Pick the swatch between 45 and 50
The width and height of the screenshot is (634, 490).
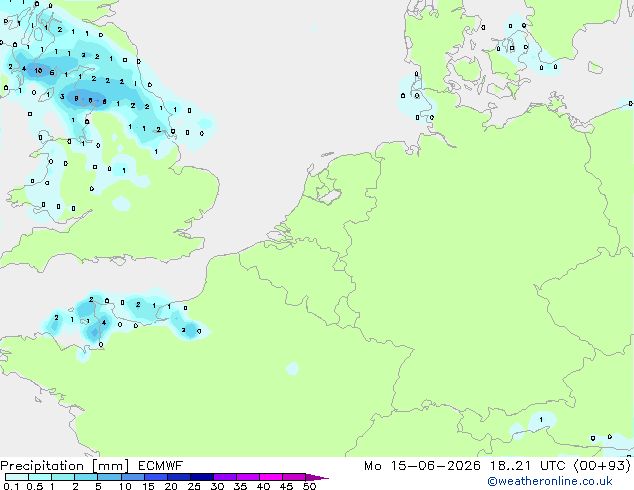[294, 477]
